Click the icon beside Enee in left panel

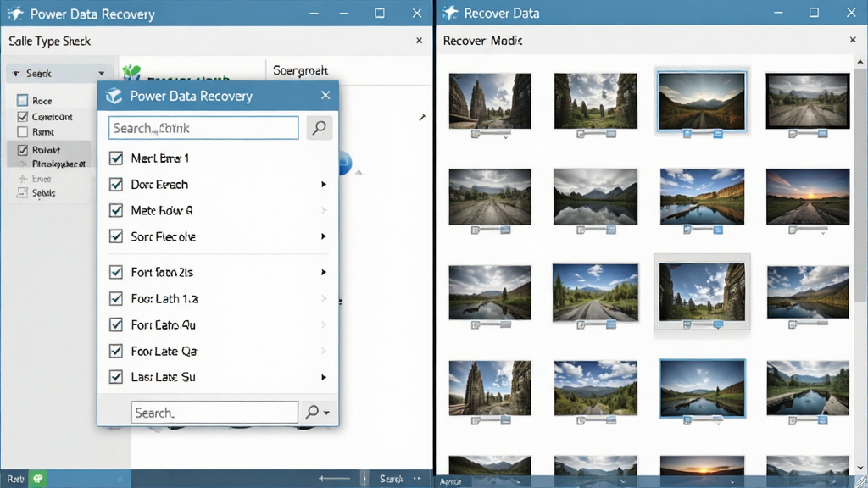click(23, 179)
